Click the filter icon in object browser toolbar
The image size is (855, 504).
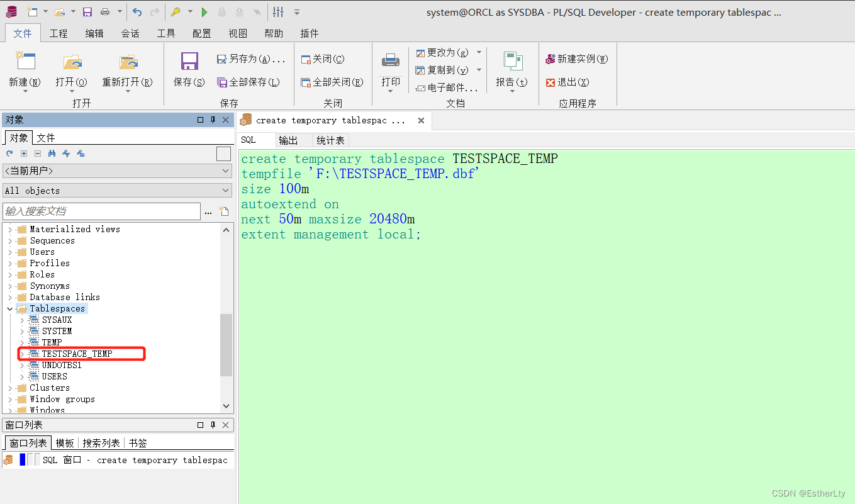(66, 154)
